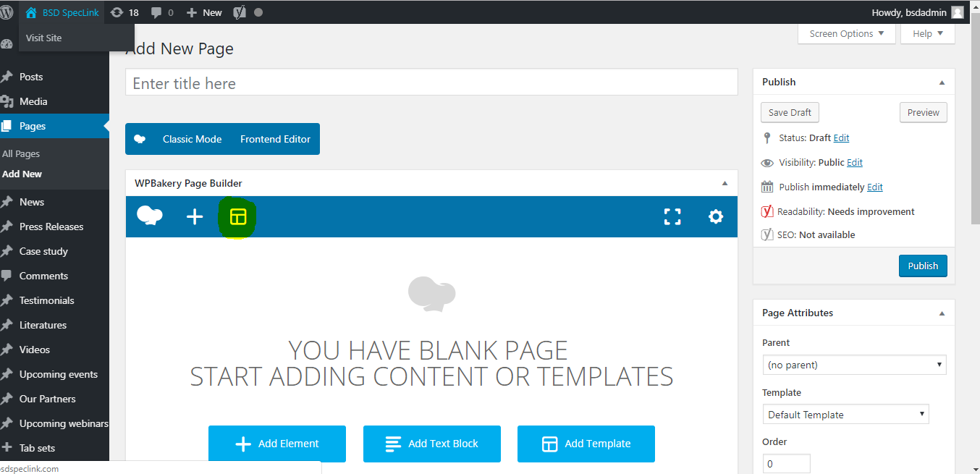Collapse the Publish panel
The height and width of the screenshot is (474, 980).
942,82
